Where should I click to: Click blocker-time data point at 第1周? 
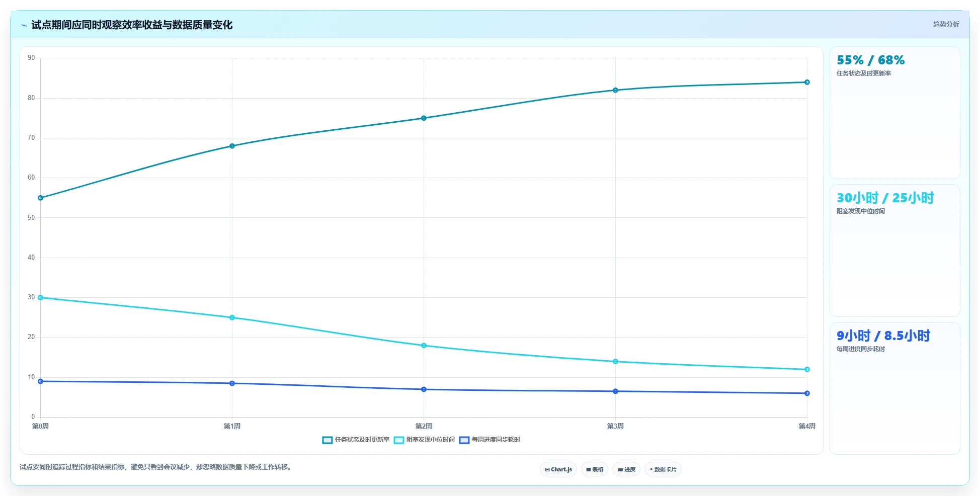coord(232,318)
